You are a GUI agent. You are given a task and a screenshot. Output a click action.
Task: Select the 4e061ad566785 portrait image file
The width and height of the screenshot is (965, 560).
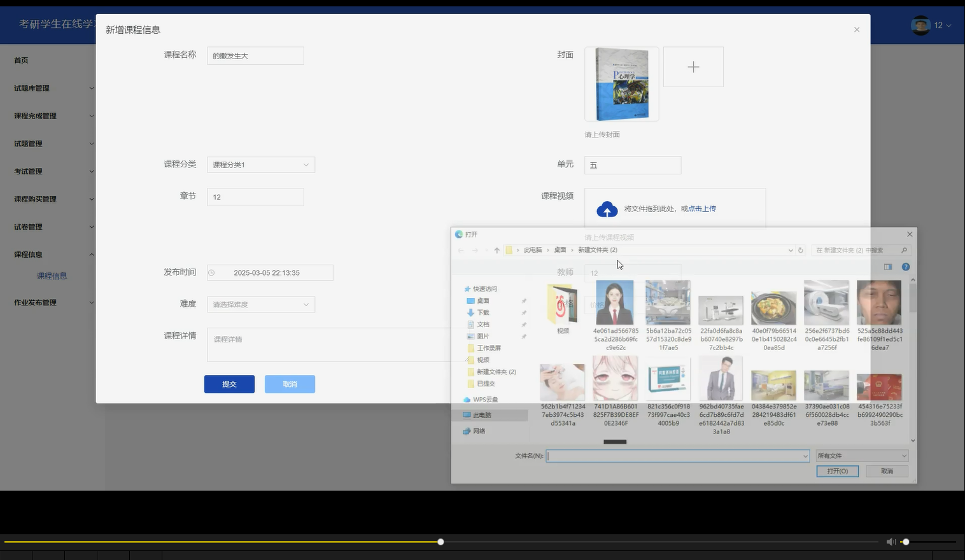point(615,315)
